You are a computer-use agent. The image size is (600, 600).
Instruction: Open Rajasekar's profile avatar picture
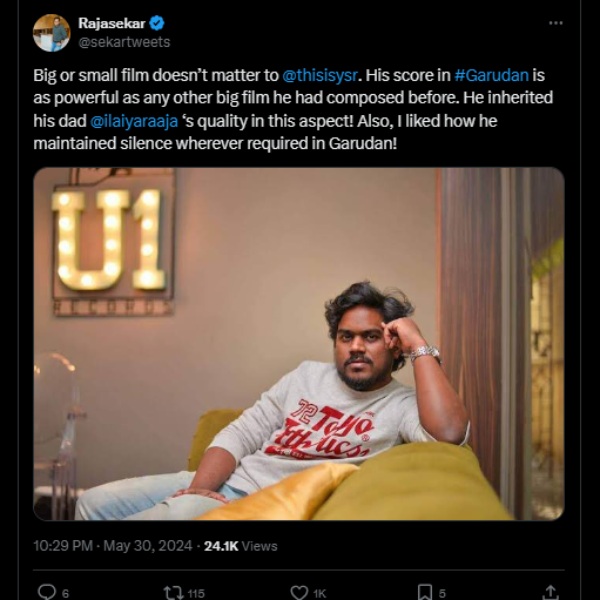(x=51, y=32)
